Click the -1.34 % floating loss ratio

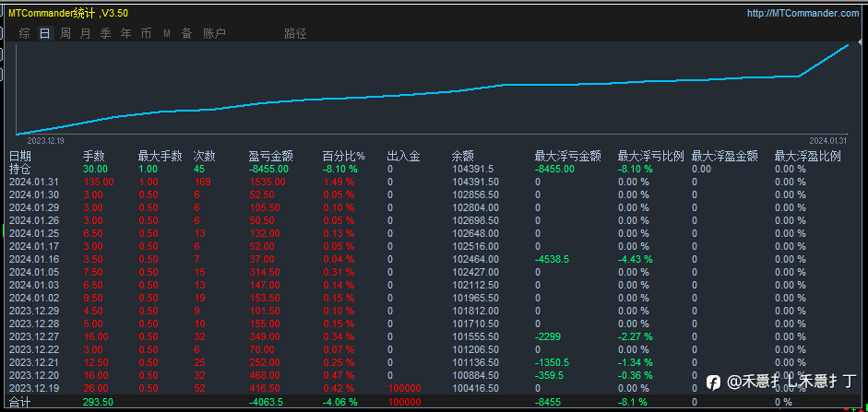point(636,362)
